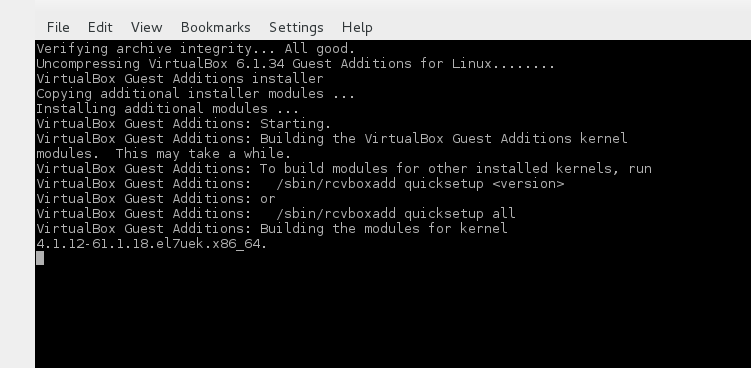Open the Edit menu

(100, 27)
